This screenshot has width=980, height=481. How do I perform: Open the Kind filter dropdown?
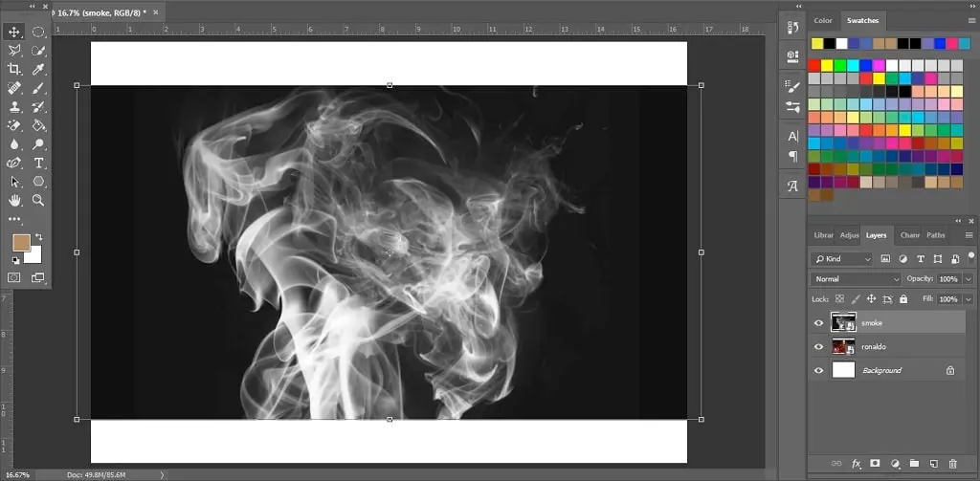click(841, 258)
